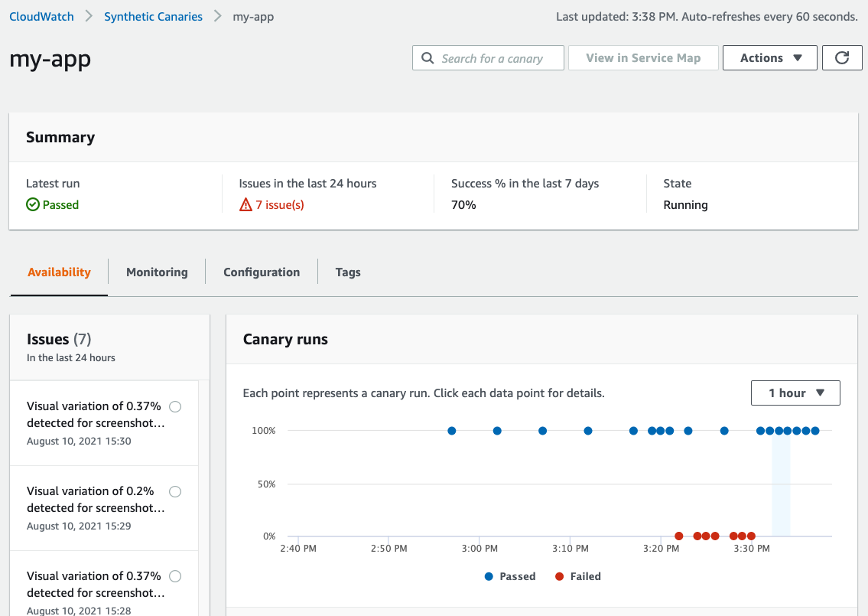Screen dimensions: 868x616
Task: Switch to the Monitoring tab
Action: point(157,272)
